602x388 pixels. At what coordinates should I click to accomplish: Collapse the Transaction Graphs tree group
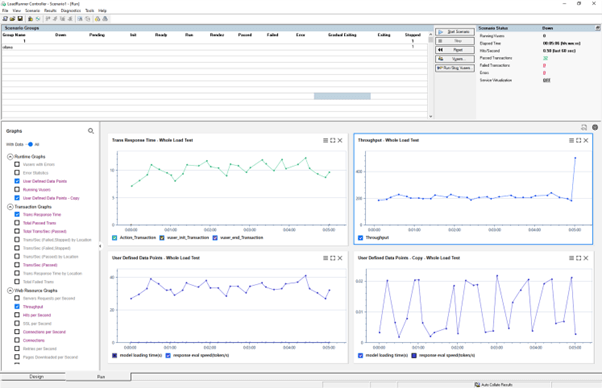[x=10, y=206]
